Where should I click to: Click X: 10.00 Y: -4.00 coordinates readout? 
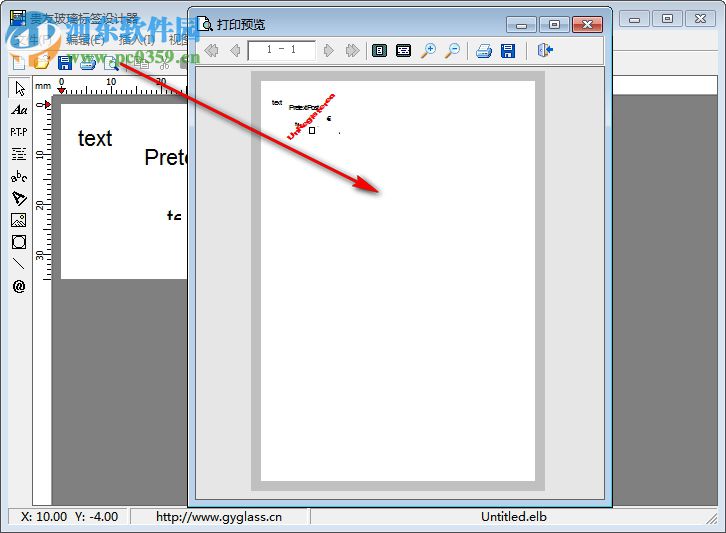69,517
